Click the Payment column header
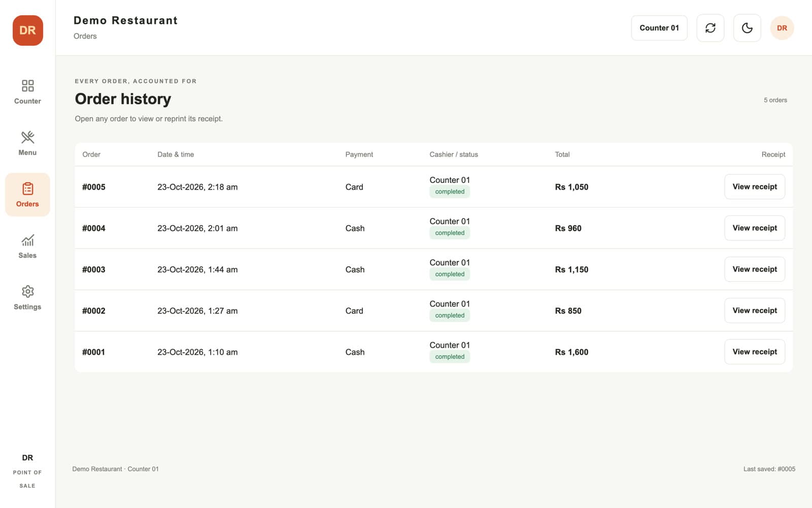The width and height of the screenshot is (812, 508). pos(359,154)
